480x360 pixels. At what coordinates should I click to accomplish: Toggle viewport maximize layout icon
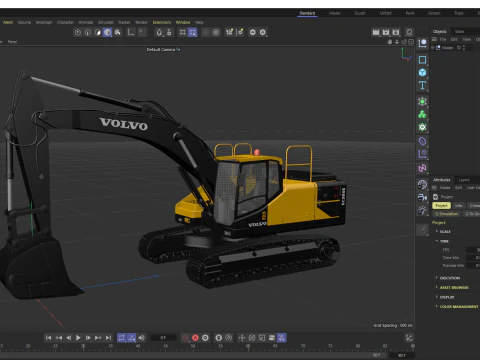click(411, 42)
